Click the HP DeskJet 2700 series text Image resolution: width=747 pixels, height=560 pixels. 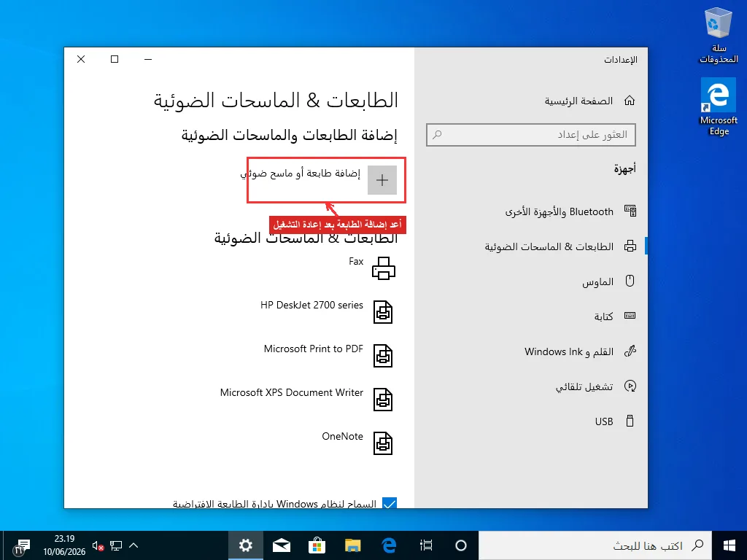[311, 306]
